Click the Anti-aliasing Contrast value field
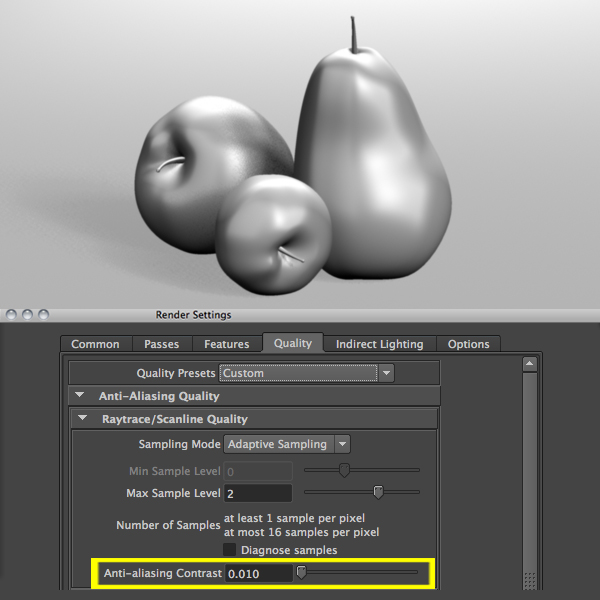Screen dimensions: 600x600 tap(258, 573)
